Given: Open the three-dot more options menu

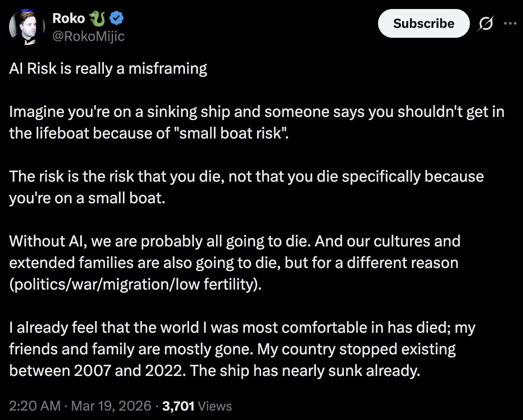Looking at the screenshot, I should pos(510,23).
